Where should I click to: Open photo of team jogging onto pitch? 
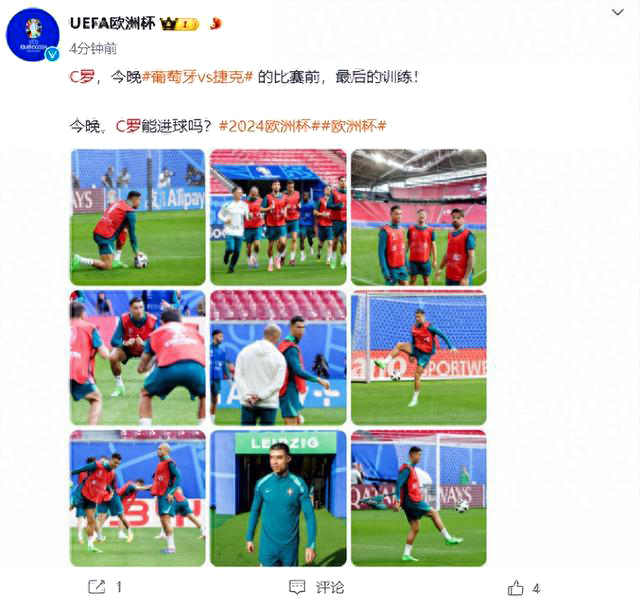point(278,217)
